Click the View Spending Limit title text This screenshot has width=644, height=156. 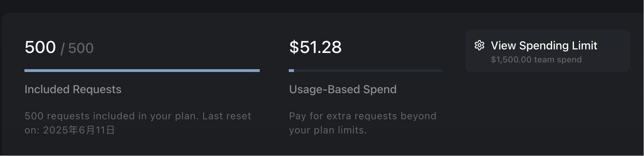coord(544,46)
